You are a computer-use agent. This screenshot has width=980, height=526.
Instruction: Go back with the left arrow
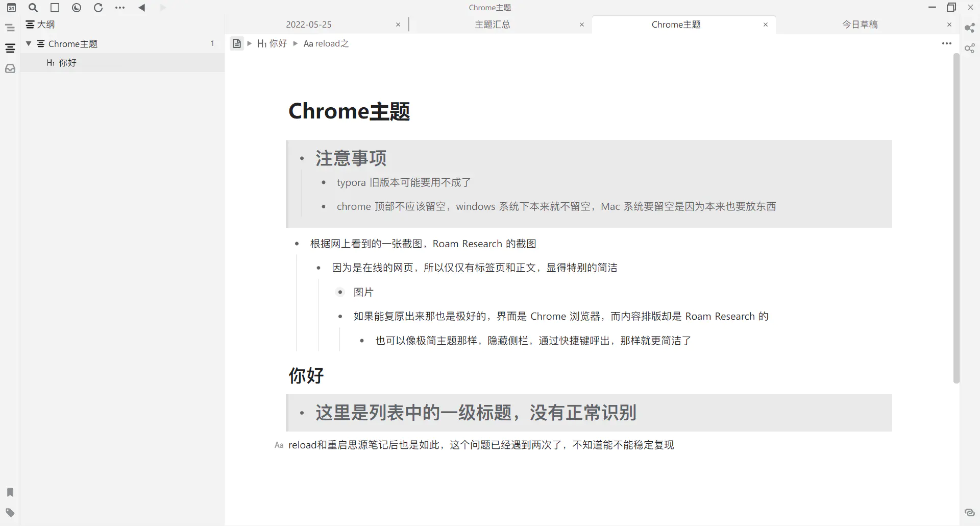pos(142,8)
